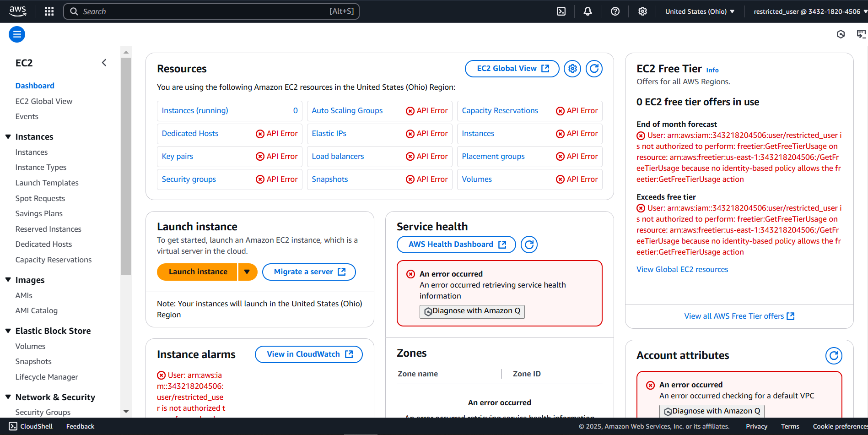Open CloudShell terminal icon in top bar

tap(561, 11)
